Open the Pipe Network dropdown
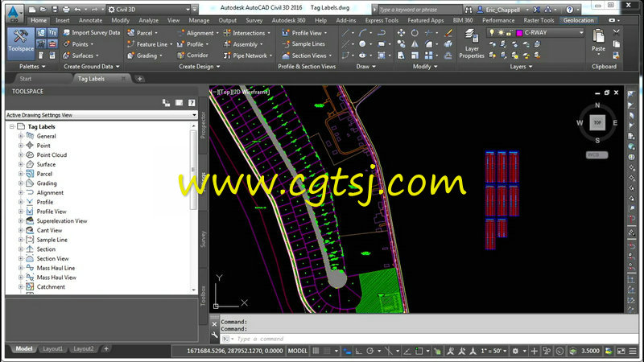Image resolution: width=644 pixels, height=362 pixels. click(x=248, y=56)
